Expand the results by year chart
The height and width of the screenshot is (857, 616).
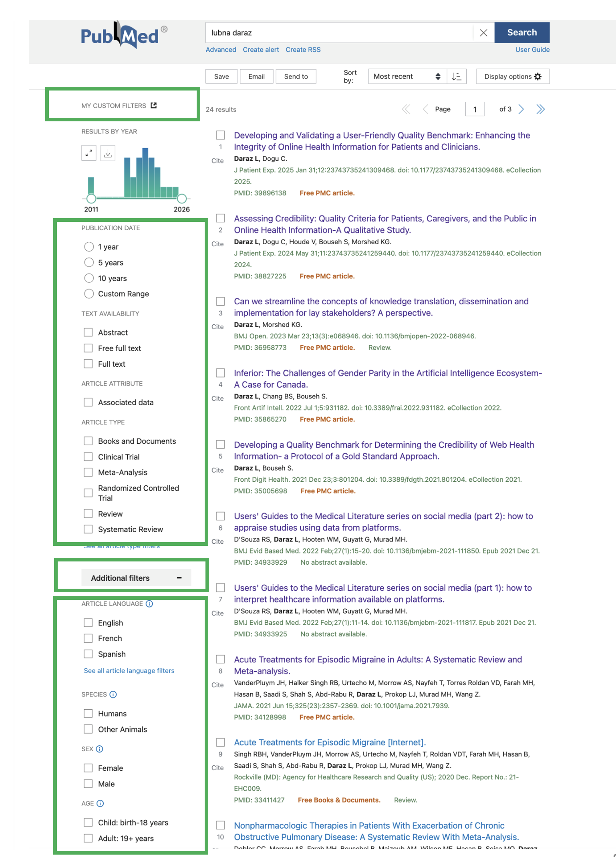(89, 153)
